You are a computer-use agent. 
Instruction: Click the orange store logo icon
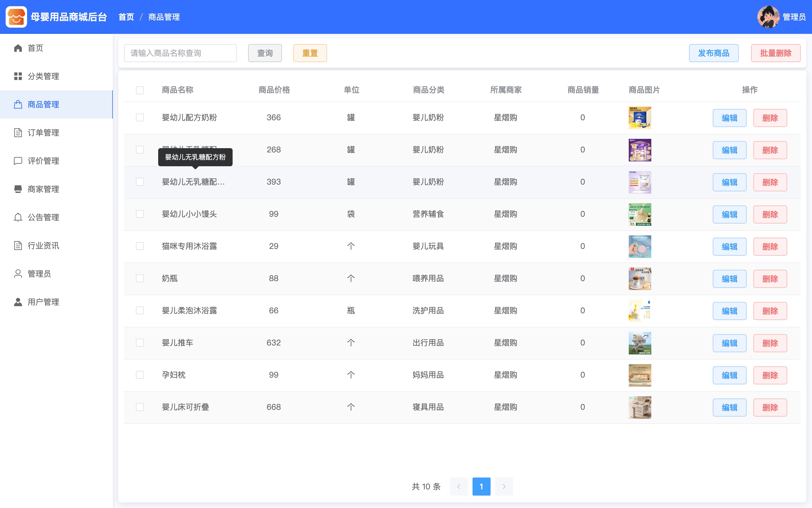[x=16, y=17]
